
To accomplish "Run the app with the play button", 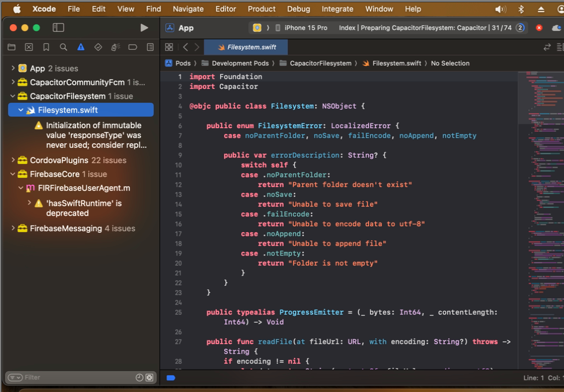I will click(x=144, y=28).
